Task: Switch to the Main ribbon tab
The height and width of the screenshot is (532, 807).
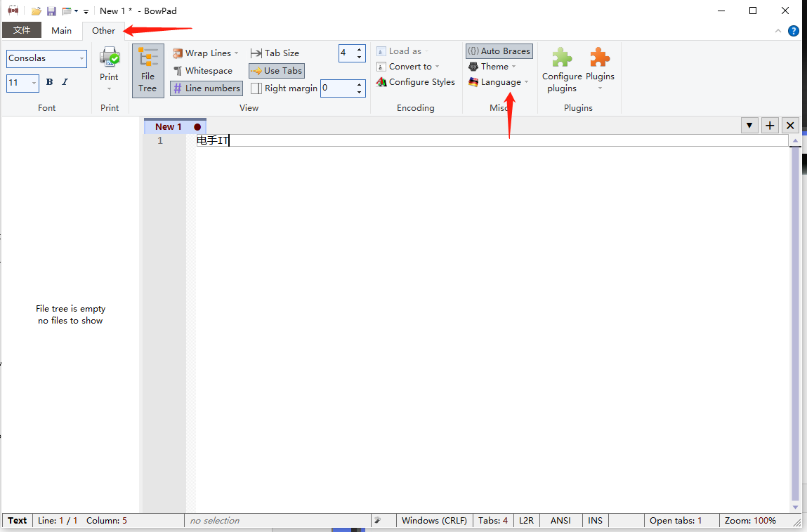Action: pos(62,31)
